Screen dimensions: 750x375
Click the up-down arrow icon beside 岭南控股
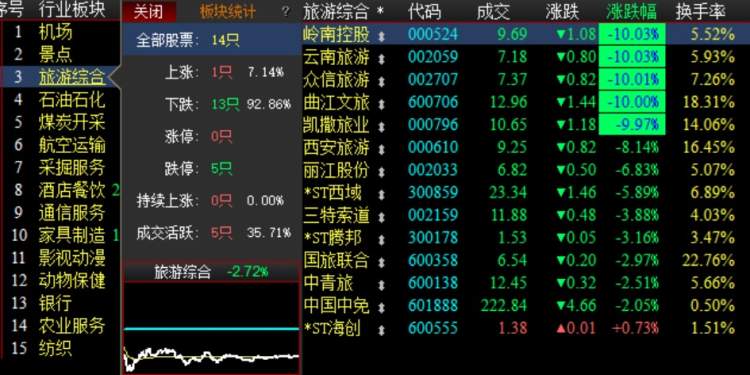(x=381, y=35)
